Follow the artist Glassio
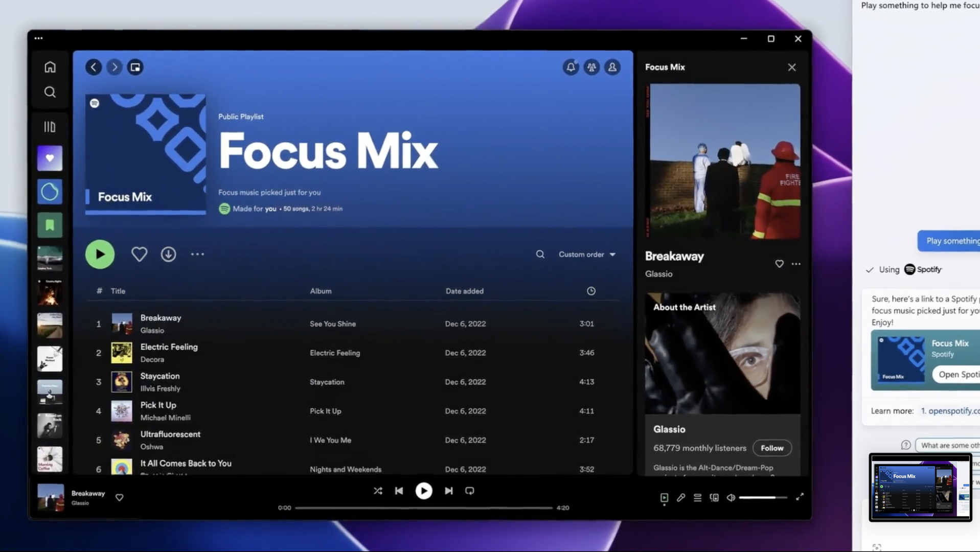Screen dimensions: 980x552 [x=771, y=448]
